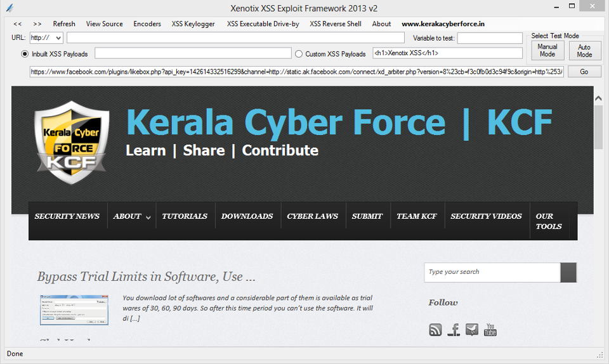Open DOWNLOADS in site navigation
The width and height of the screenshot is (609, 364).
point(247,216)
